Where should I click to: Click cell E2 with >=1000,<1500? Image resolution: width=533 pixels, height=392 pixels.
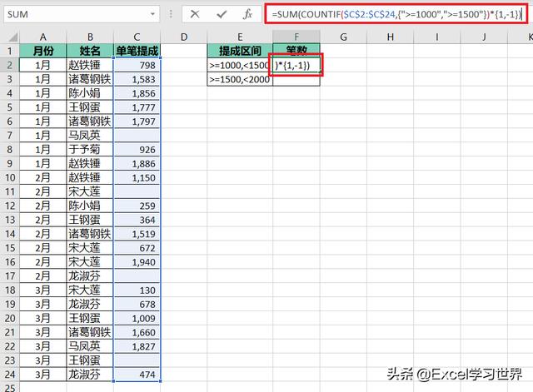[240, 65]
